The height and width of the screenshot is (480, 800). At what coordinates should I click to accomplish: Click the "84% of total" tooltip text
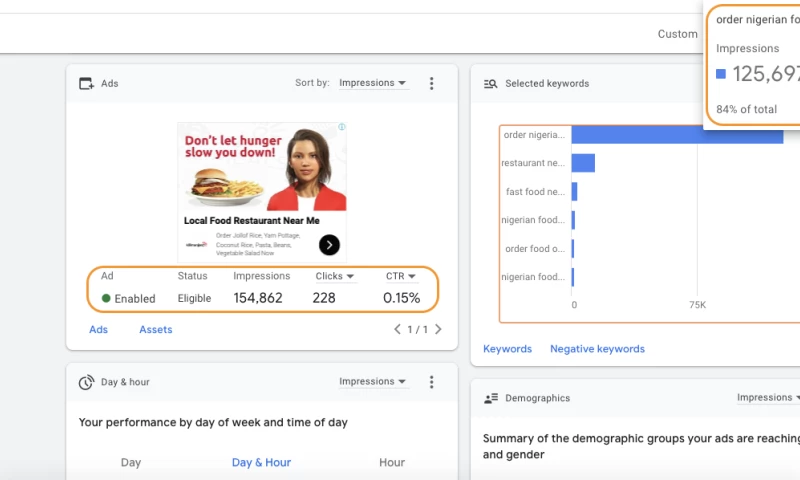pos(746,109)
